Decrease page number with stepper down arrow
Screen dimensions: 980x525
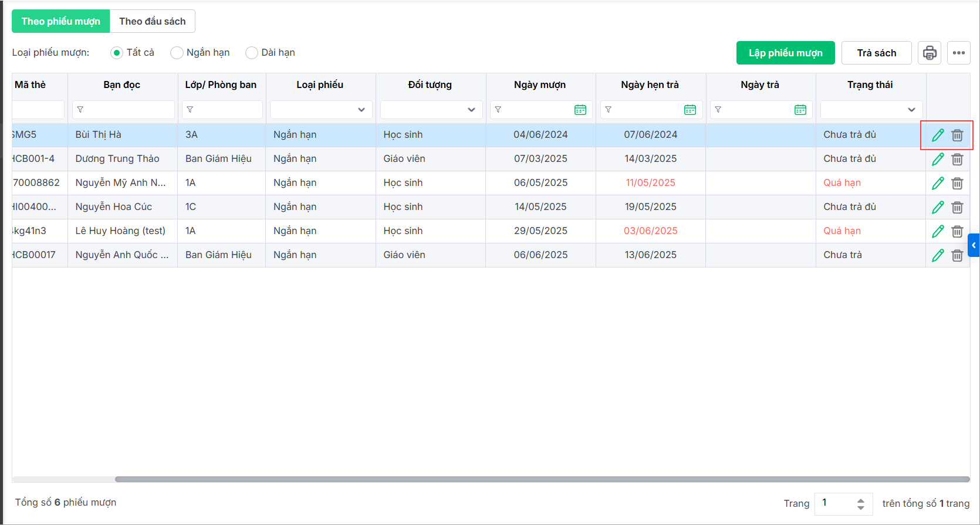(861, 507)
